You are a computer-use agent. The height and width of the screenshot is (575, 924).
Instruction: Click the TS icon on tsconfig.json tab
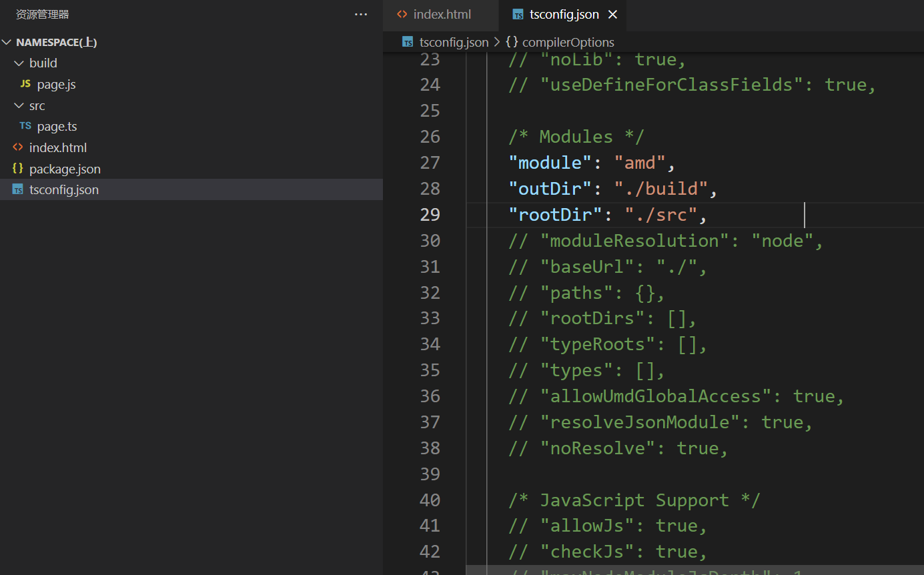tap(518, 15)
